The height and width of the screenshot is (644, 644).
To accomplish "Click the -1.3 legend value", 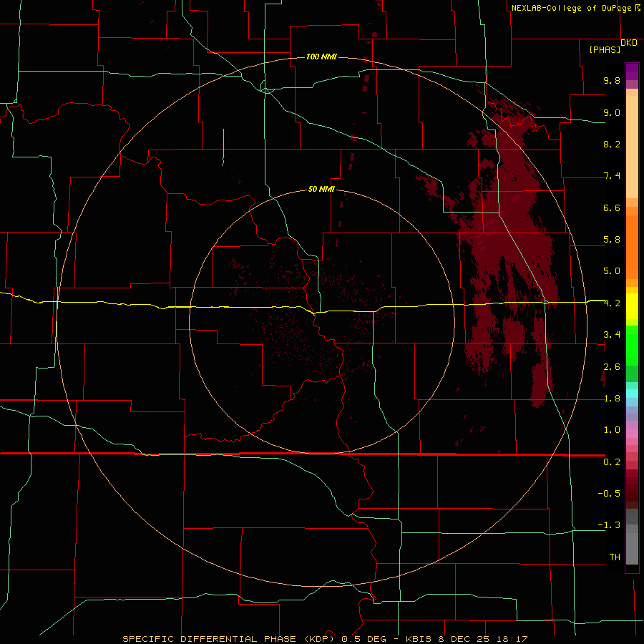I will coord(609,525).
